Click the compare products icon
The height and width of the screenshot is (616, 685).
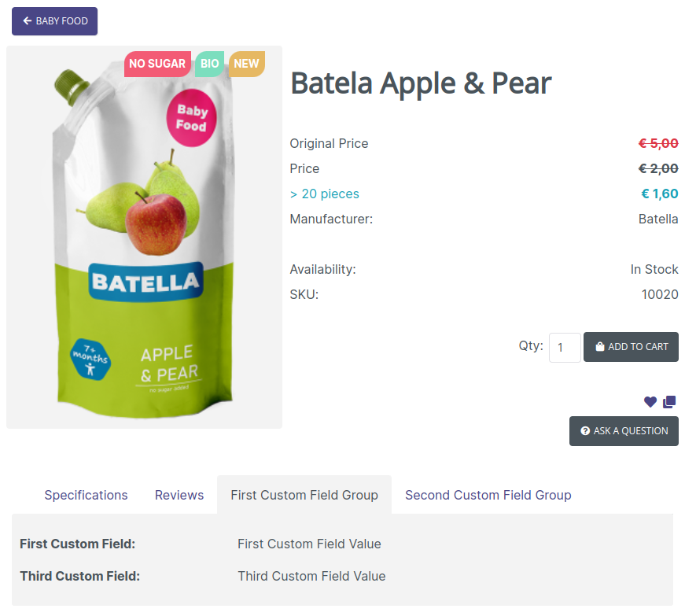pos(669,401)
